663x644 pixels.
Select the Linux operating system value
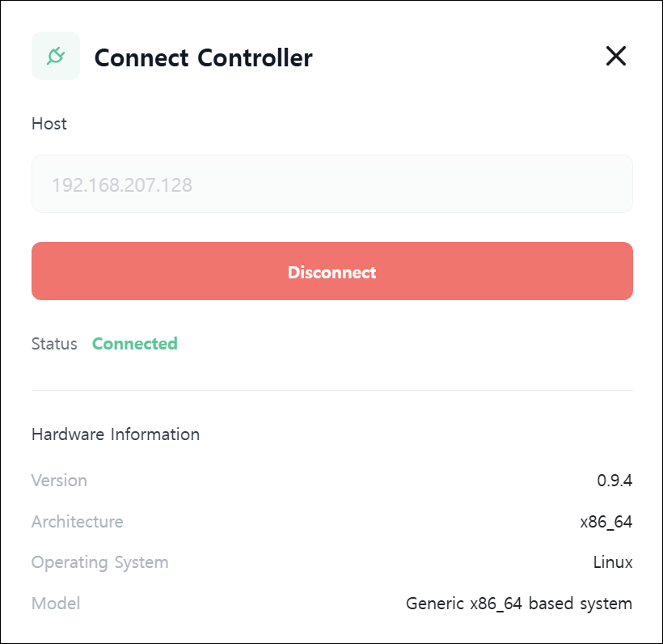[x=613, y=562]
